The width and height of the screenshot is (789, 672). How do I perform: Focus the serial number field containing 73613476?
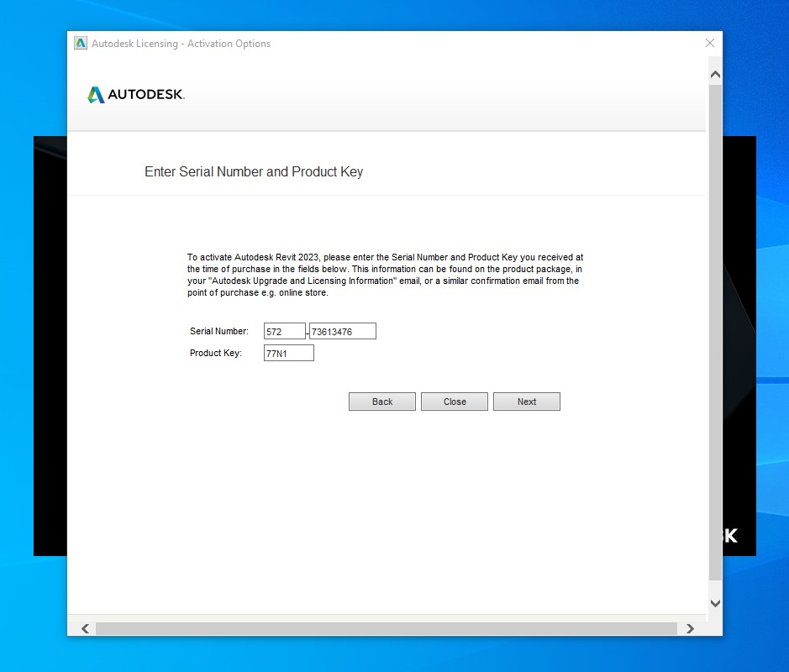click(342, 332)
